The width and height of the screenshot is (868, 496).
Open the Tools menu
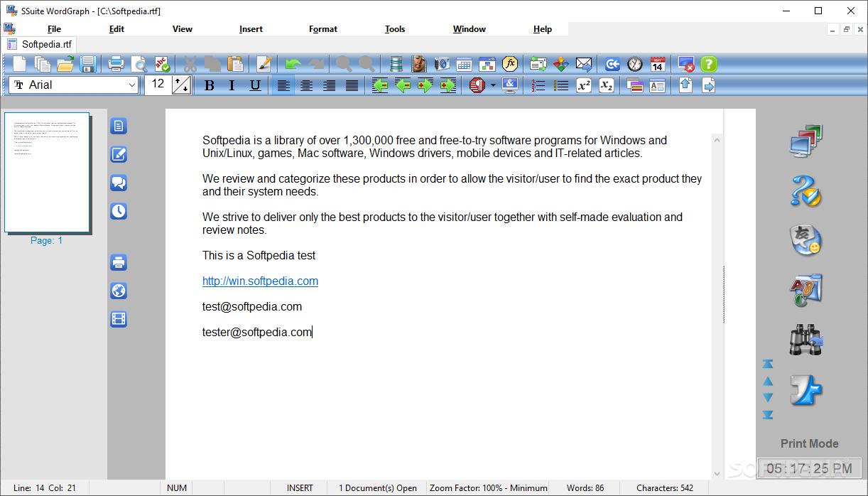[x=395, y=29]
